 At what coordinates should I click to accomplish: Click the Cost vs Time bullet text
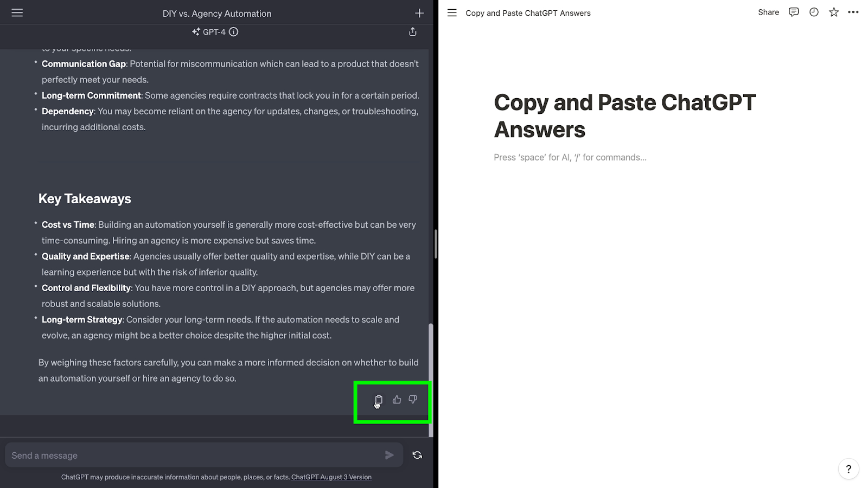coord(229,233)
